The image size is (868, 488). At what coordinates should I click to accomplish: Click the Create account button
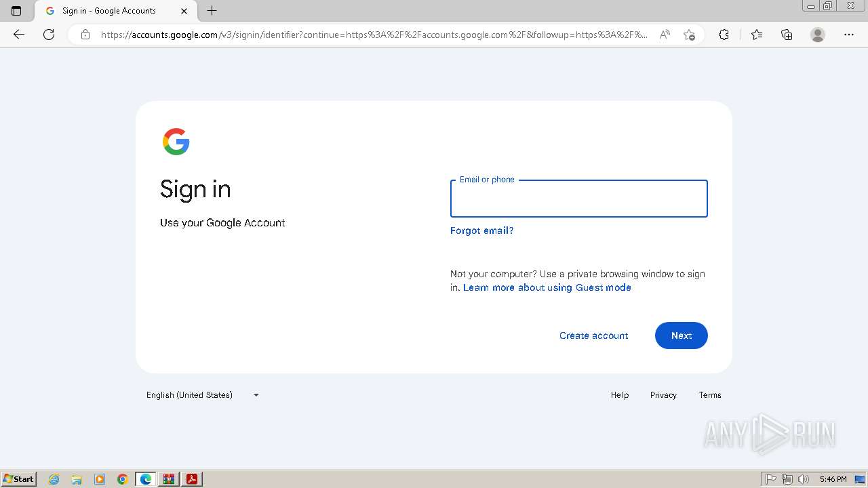point(593,335)
